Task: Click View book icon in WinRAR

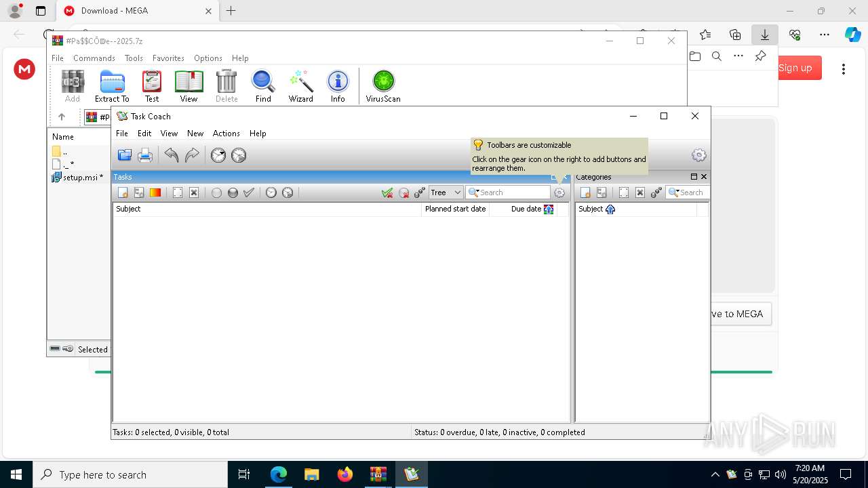Action: coord(189,86)
